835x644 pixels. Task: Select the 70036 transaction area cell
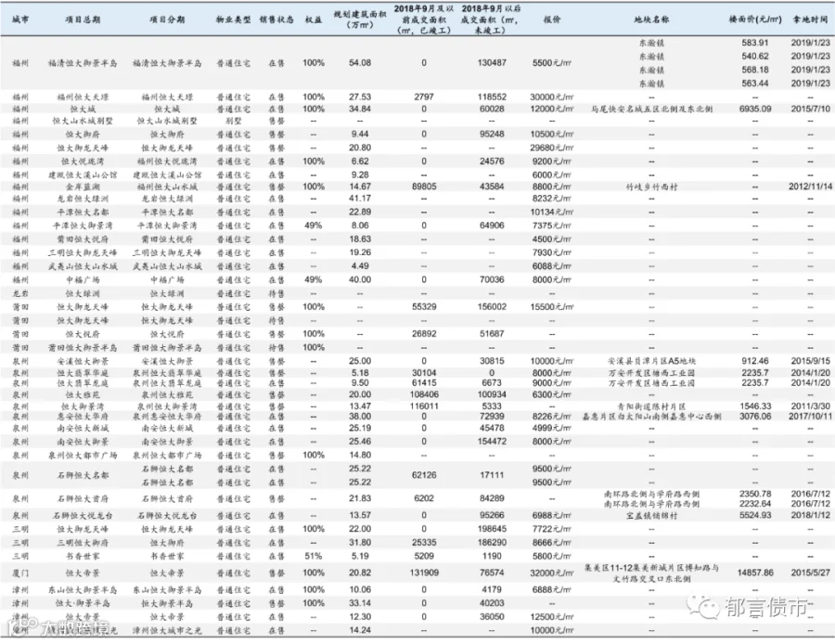(492, 279)
